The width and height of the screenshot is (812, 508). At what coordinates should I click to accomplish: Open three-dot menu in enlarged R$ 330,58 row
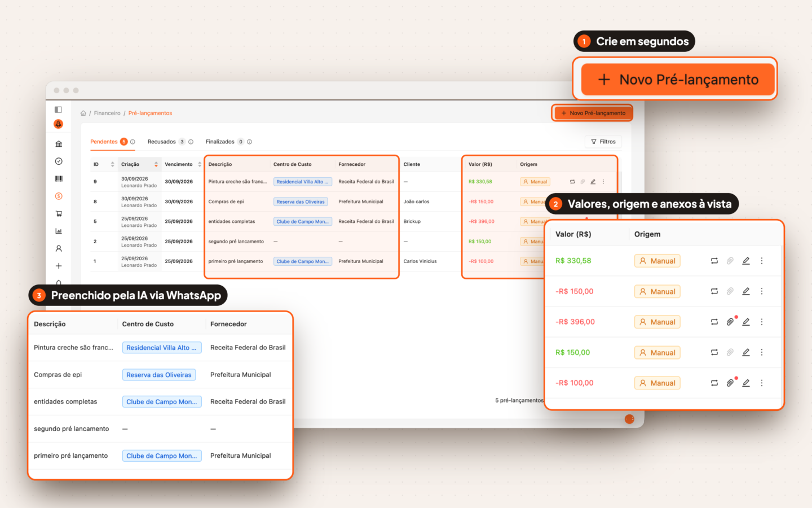[762, 261]
